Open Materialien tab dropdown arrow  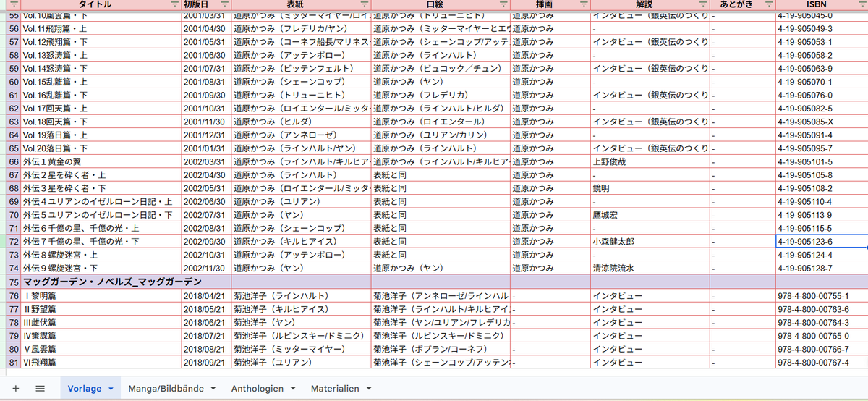point(368,389)
